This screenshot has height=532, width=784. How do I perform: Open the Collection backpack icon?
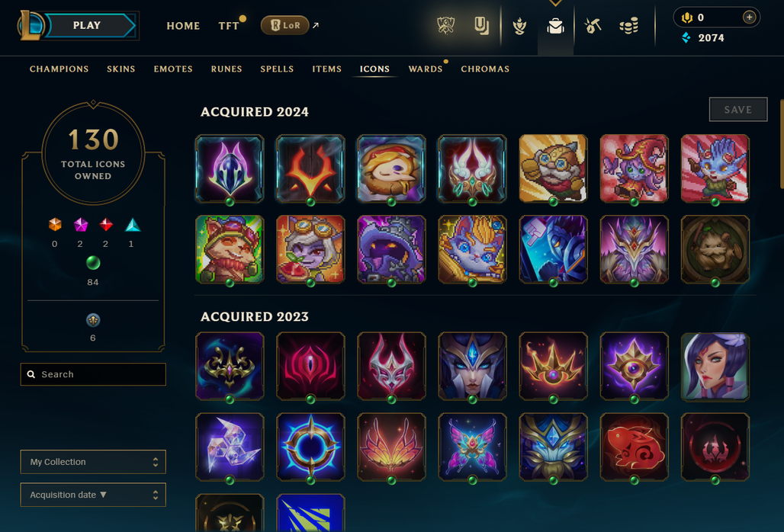[555, 26]
